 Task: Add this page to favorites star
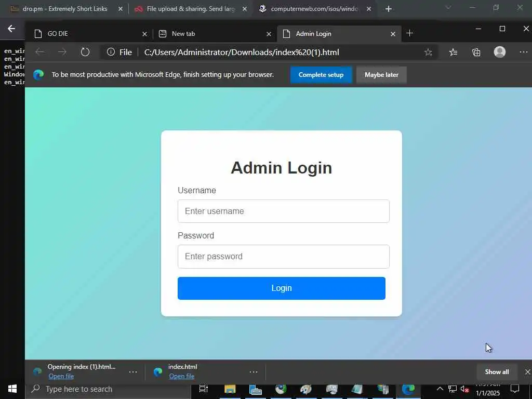pos(428,52)
